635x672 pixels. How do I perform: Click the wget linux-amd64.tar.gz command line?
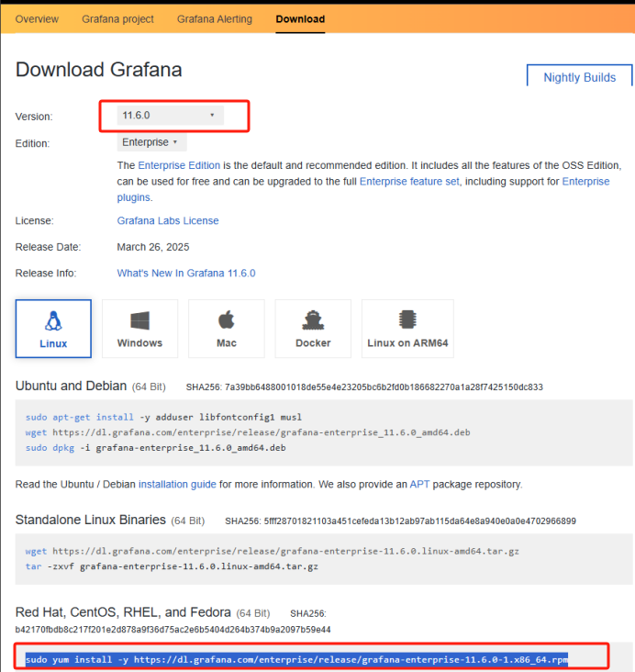[273, 551]
